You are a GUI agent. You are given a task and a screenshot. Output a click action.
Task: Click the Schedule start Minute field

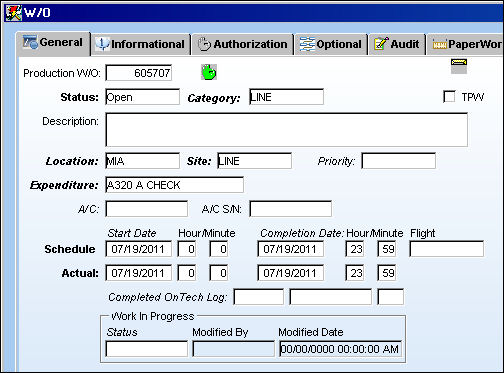[x=219, y=249]
